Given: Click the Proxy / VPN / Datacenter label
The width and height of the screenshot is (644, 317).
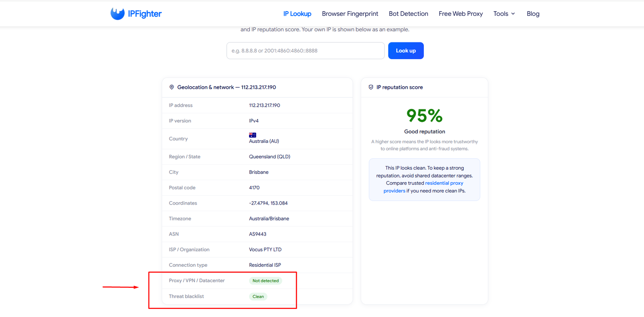Looking at the screenshot, I should pos(197,281).
